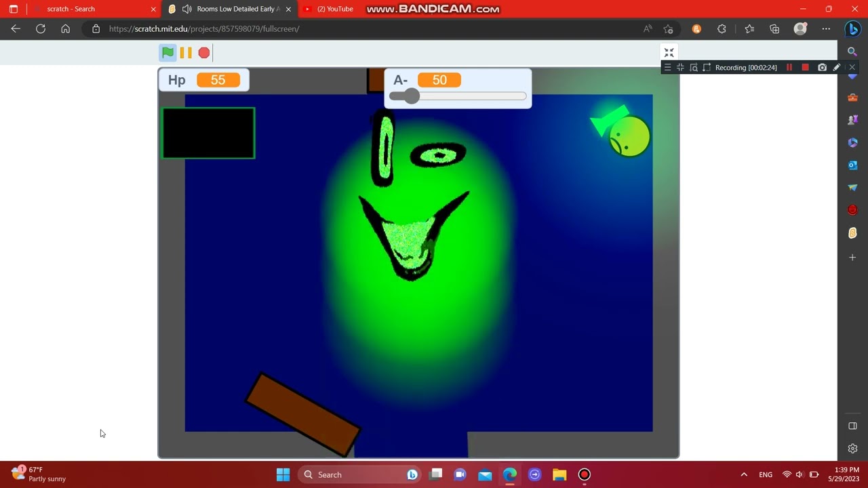Open the Extensions puzzle menu
Viewport: 868px width, 488px height.
pyautogui.click(x=722, y=28)
